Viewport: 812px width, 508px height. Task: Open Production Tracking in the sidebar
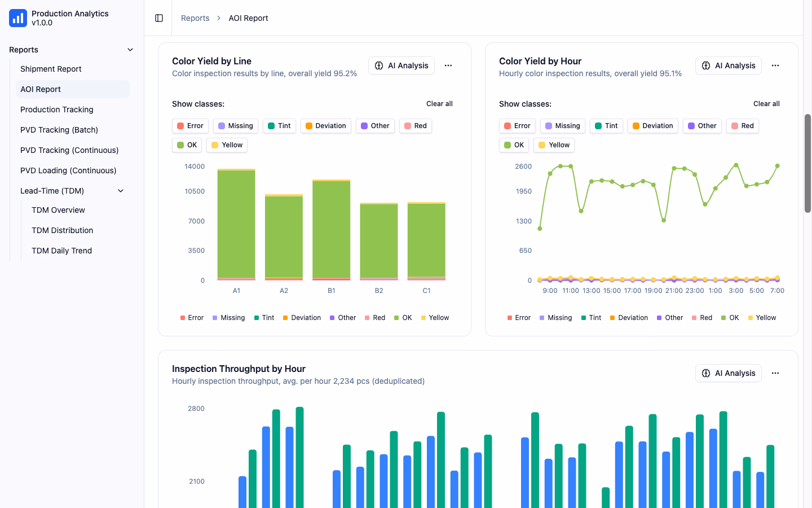point(73,110)
